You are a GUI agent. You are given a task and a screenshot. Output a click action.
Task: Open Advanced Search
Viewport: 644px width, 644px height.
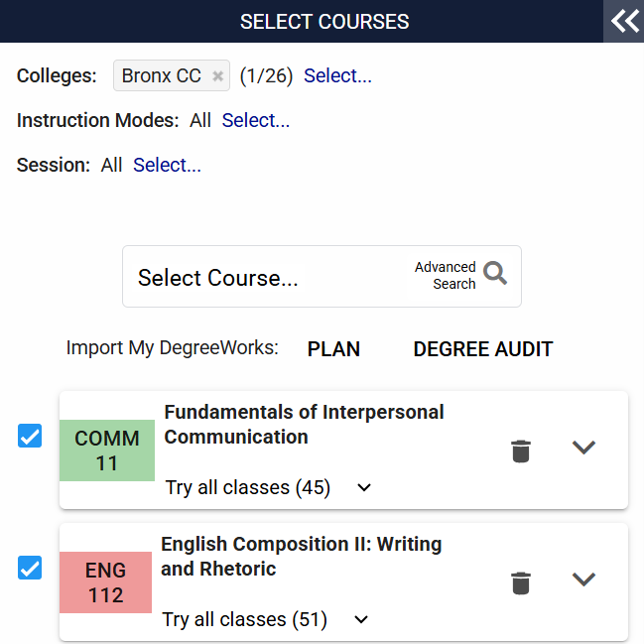coord(446,276)
